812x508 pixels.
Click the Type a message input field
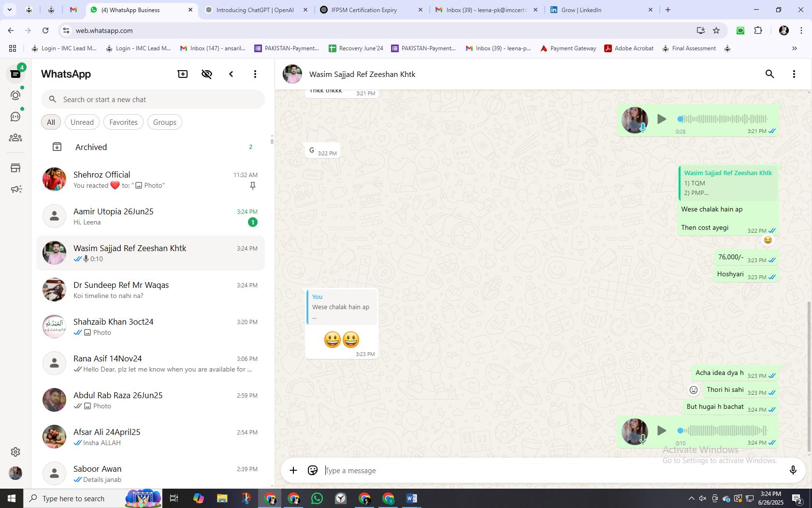coord(551,470)
